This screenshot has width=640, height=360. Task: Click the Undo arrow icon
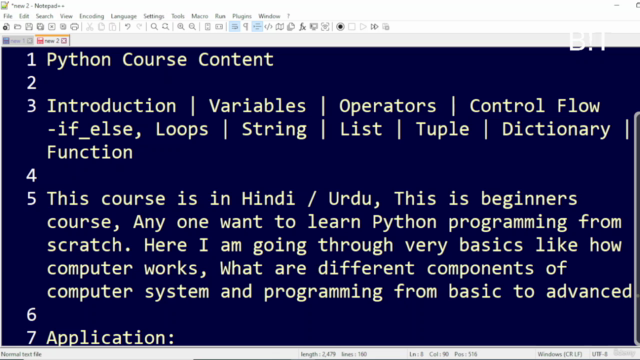pyautogui.click(x=128, y=27)
